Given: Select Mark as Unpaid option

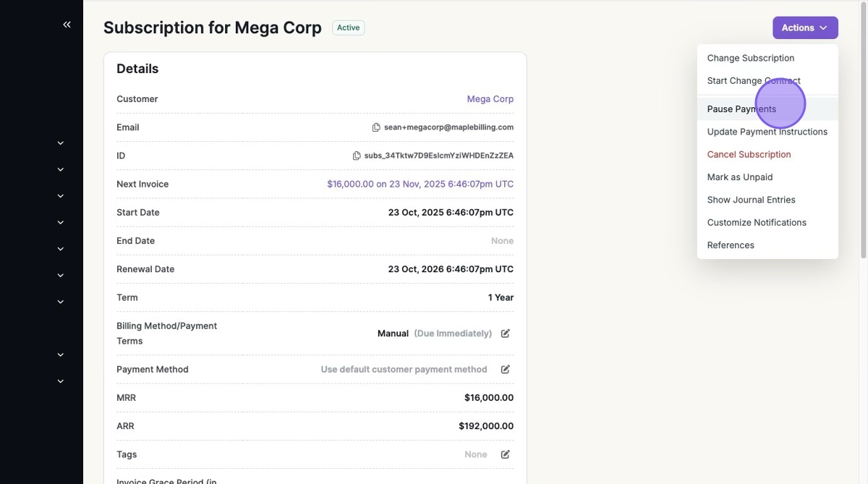Looking at the screenshot, I should click(739, 177).
